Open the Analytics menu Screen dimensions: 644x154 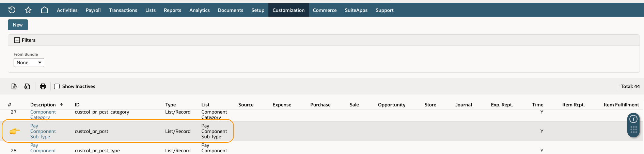pos(200,10)
